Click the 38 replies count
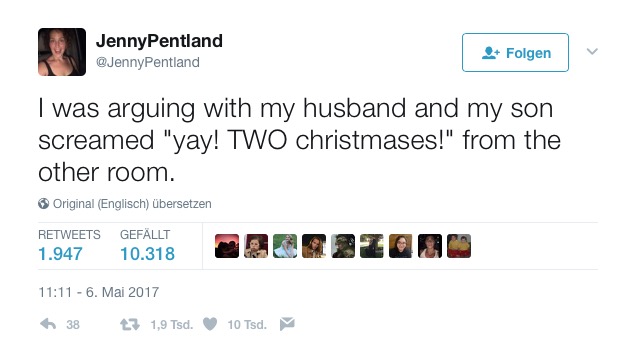 click(73, 325)
